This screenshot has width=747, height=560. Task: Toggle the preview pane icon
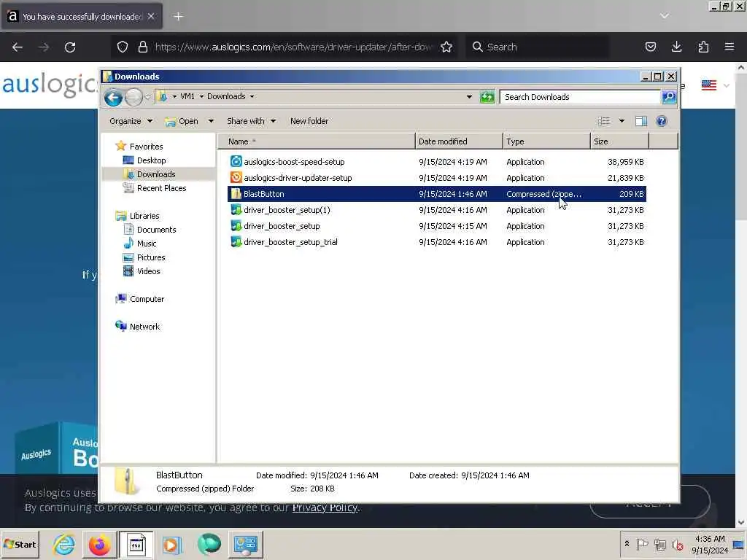pos(640,121)
